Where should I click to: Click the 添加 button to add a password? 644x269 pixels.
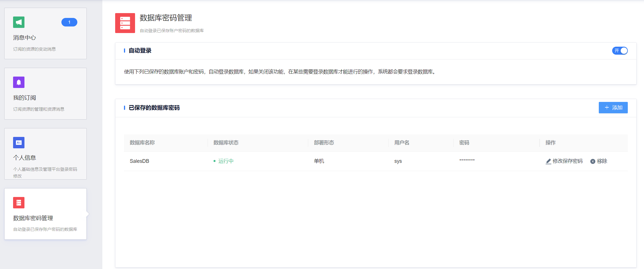pyautogui.click(x=613, y=108)
